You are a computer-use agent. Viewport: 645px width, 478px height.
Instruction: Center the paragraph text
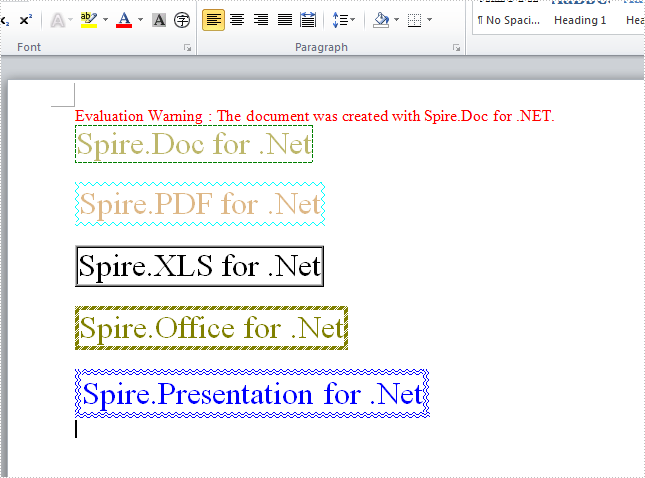pos(237,20)
